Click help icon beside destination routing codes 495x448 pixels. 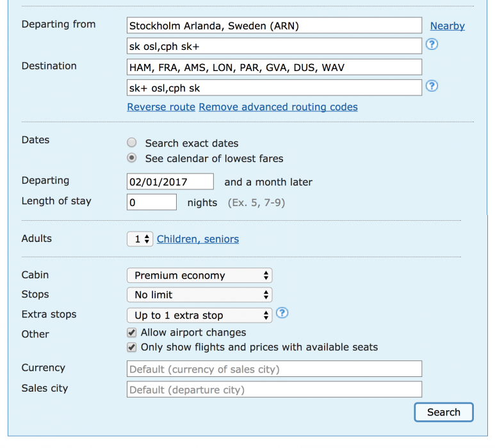(x=432, y=86)
